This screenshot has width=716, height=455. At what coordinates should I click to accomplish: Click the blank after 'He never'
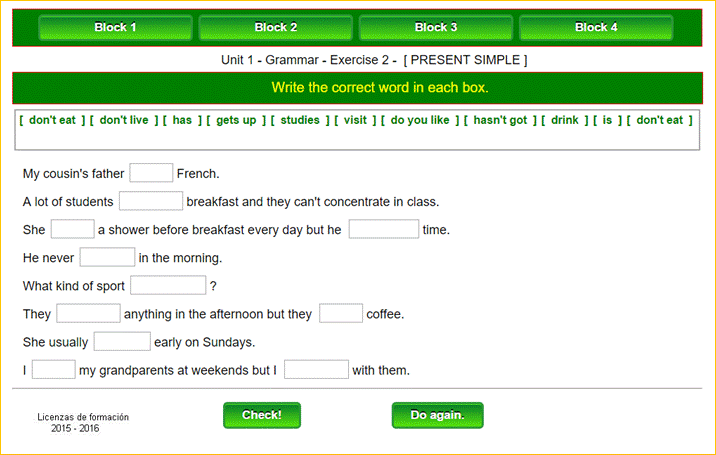pos(107,257)
